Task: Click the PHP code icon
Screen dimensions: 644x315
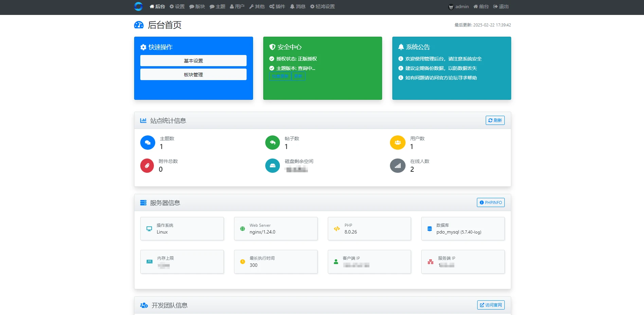Action: (x=337, y=229)
